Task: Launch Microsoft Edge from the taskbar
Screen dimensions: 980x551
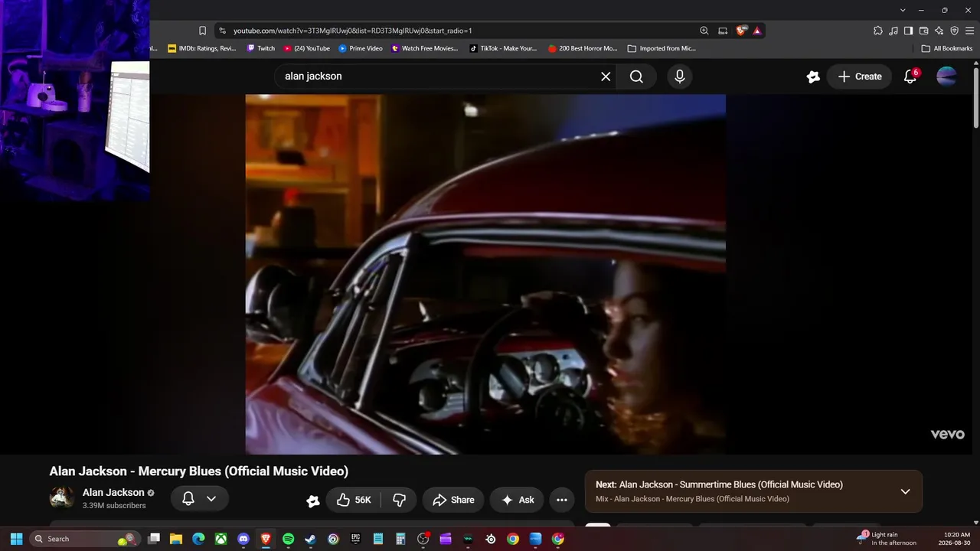Action: coord(198,539)
